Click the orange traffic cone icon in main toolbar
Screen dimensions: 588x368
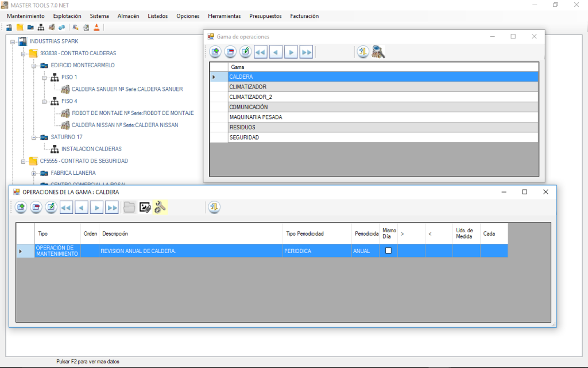pos(96,27)
